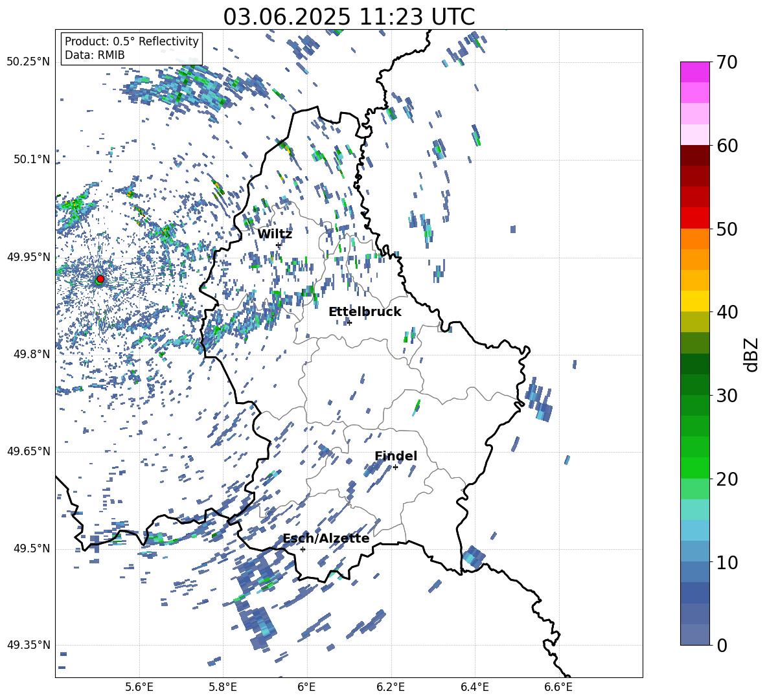Click the Findel city label

pos(396,456)
